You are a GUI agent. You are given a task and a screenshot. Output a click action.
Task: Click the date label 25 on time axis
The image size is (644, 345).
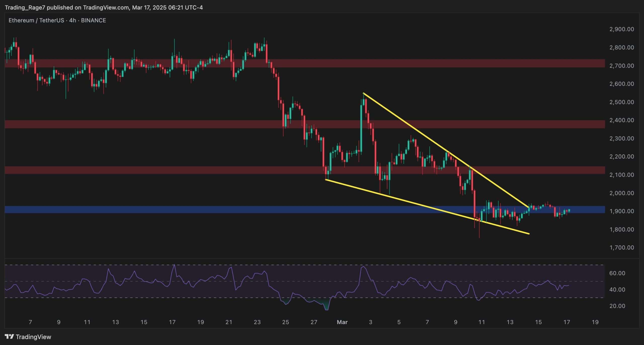286,322
